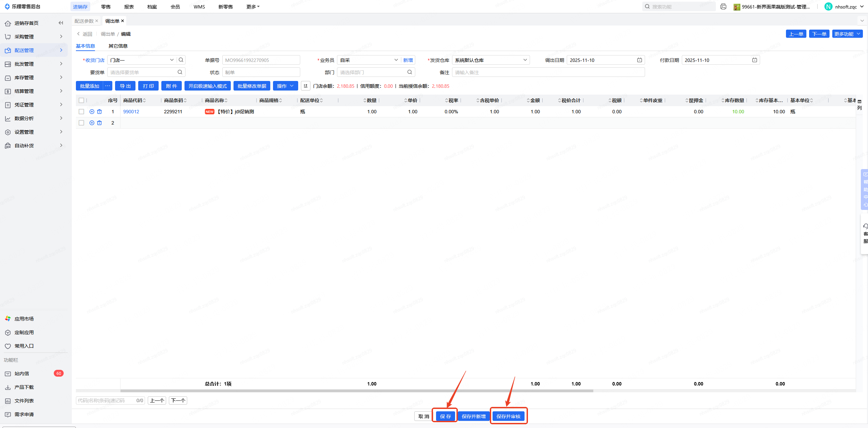868x428 pixels.
Task: Click search icon beside 收货门店 field
Action: 181,60
